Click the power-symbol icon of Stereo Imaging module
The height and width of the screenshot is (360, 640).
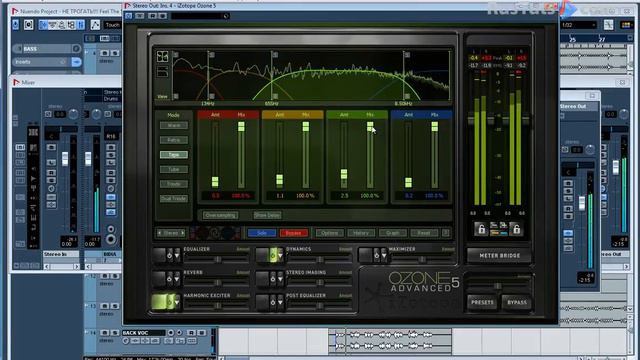[273, 279]
